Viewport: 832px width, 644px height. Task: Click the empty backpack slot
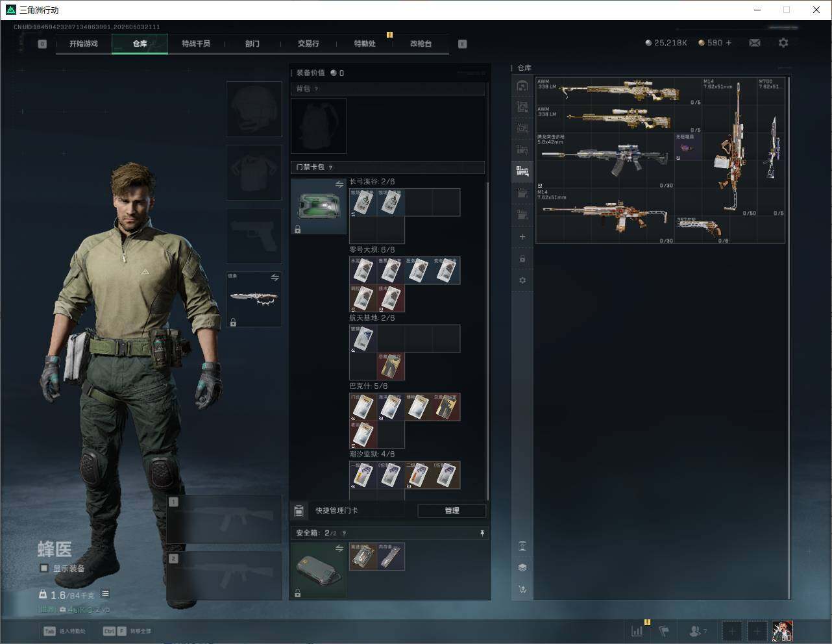(x=319, y=126)
